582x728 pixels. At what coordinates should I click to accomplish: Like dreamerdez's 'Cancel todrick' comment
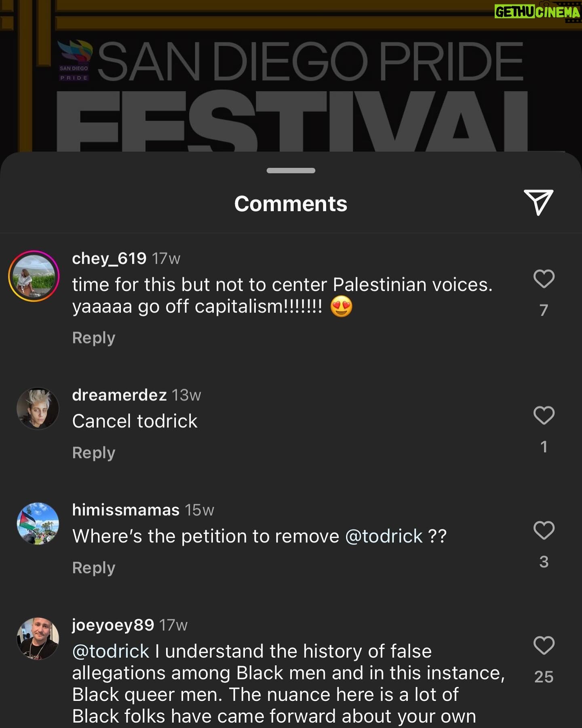point(544,415)
